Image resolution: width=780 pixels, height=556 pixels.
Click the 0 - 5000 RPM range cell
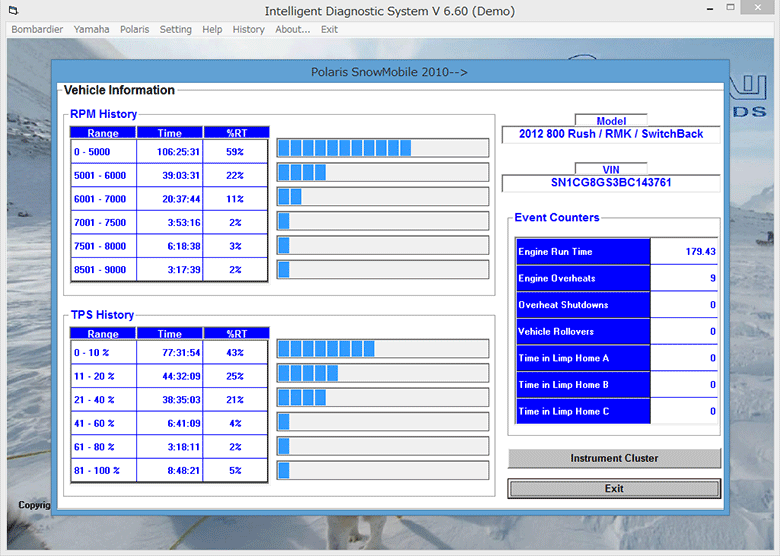pyautogui.click(x=103, y=152)
